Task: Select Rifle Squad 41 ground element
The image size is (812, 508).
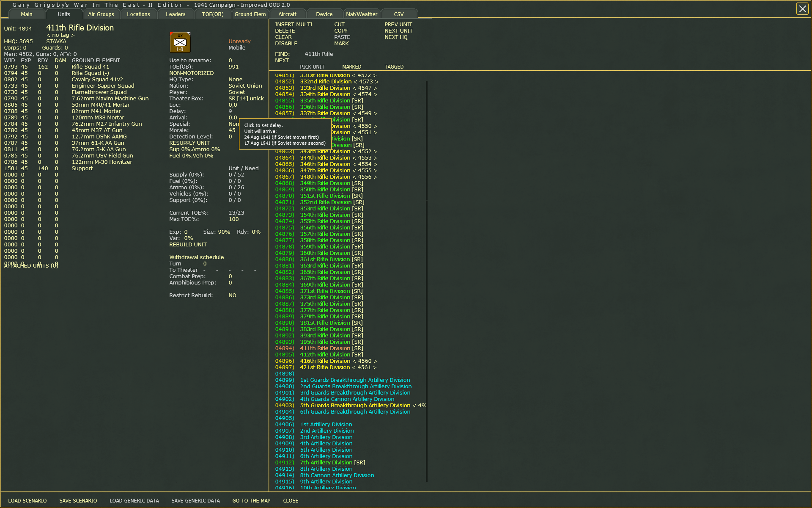Action: point(91,67)
